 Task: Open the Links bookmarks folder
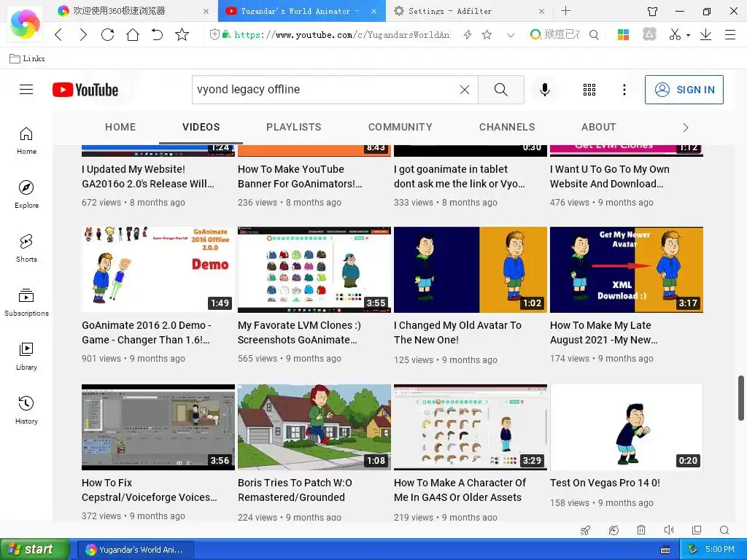point(28,58)
